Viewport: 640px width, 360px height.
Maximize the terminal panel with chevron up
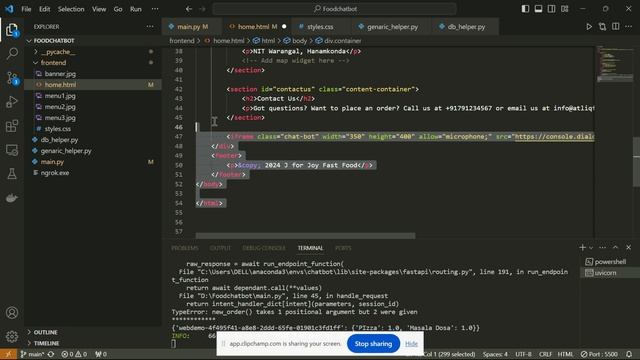coord(616,247)
